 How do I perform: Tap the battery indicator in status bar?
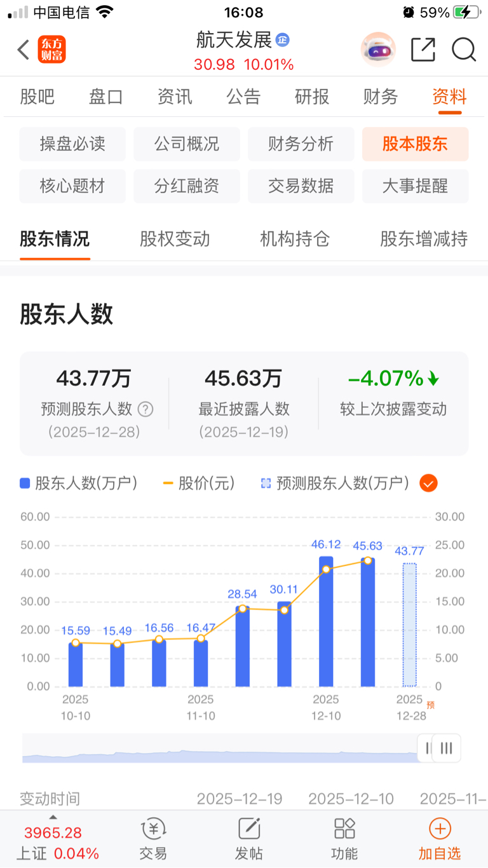(466, 12)
